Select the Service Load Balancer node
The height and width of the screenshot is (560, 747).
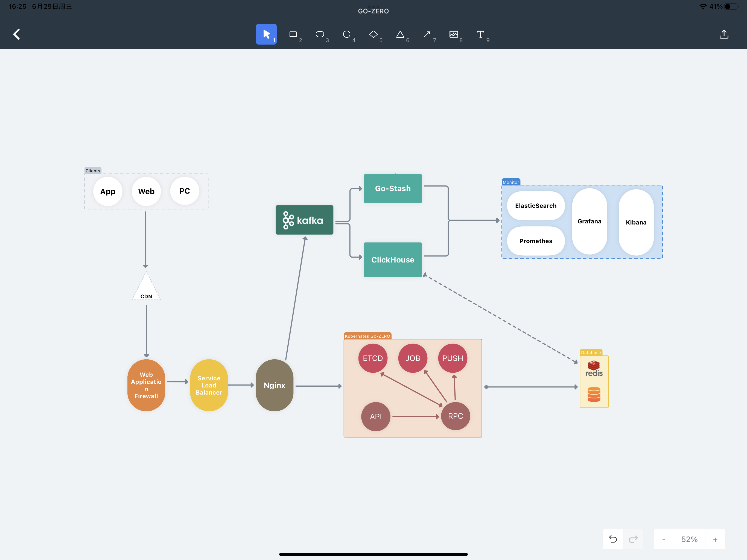point(209,385)
